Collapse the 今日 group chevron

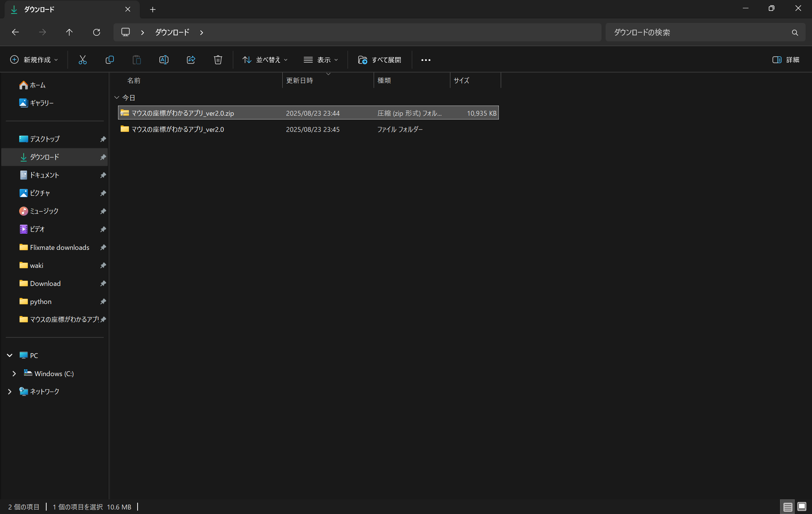(117, 98)
